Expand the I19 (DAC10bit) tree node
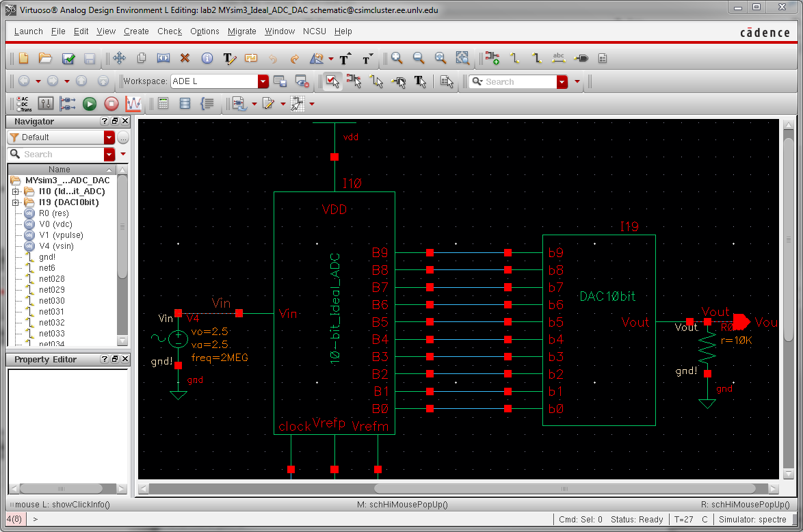 (x=16, y=202)
